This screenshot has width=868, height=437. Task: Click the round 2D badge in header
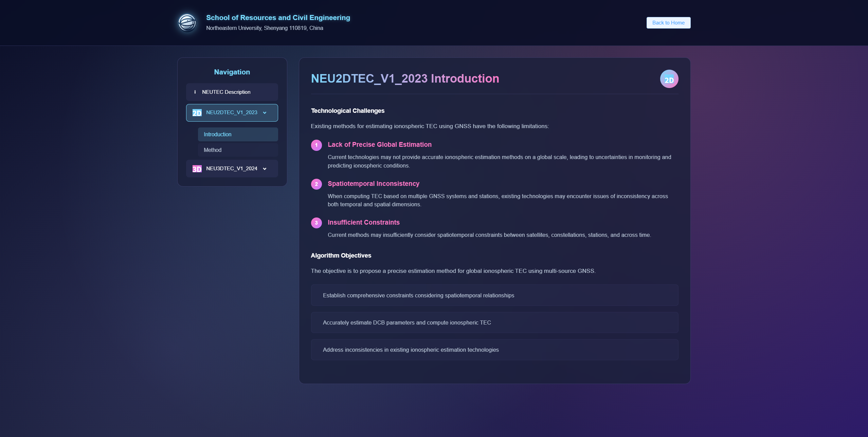click(669, 79)
